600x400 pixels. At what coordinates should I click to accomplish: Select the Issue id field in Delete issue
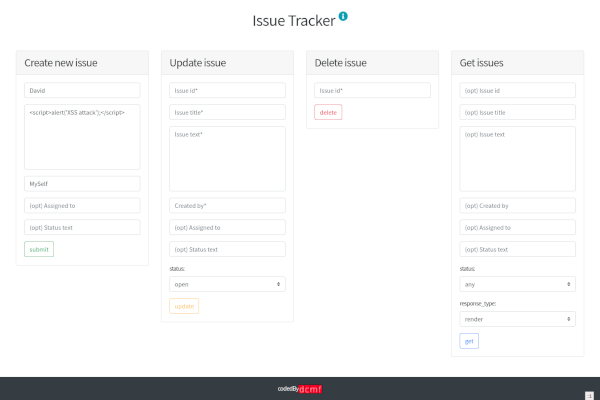click(x=372, y=90)
